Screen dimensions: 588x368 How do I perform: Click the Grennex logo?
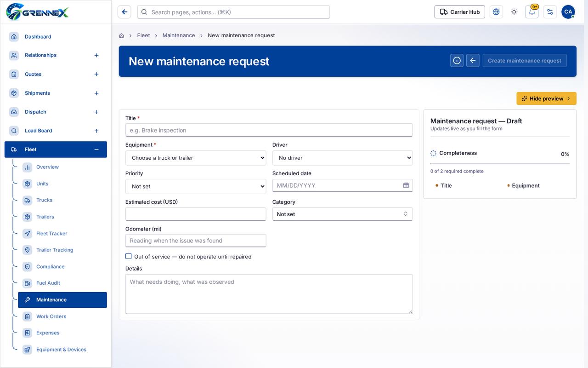click(x=37, y=11)
